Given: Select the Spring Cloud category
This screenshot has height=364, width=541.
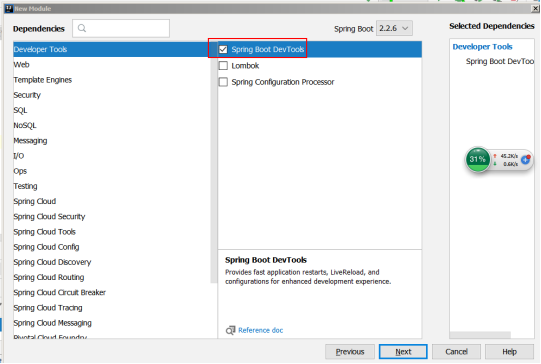Looking at the screenshot, I should (x=111, y=201).
